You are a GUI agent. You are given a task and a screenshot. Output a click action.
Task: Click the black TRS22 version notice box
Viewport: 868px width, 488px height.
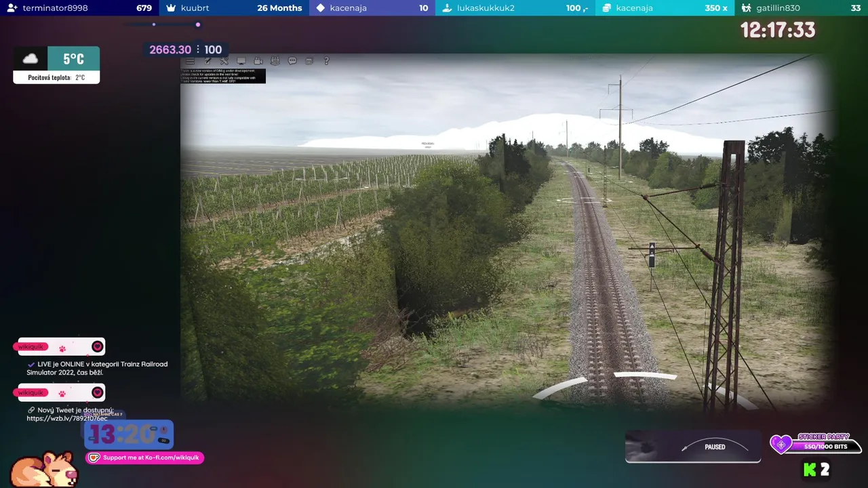coord(222,75)
